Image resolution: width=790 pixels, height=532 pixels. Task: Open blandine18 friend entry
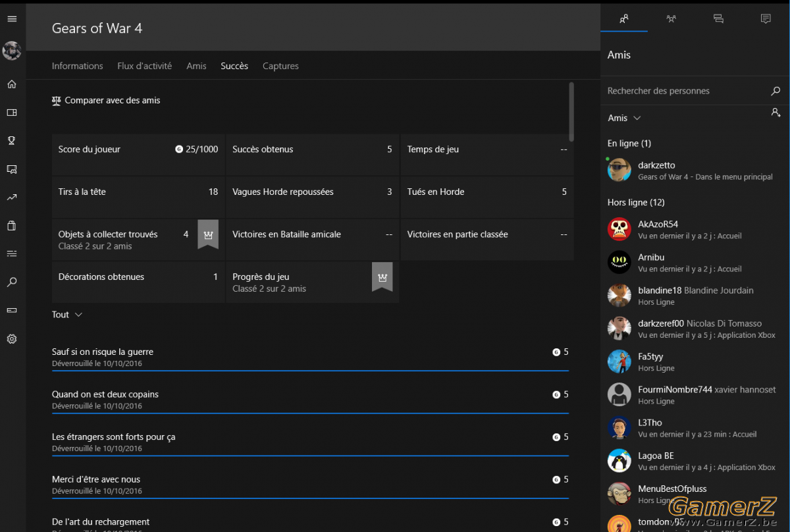[x=695, y=296]
